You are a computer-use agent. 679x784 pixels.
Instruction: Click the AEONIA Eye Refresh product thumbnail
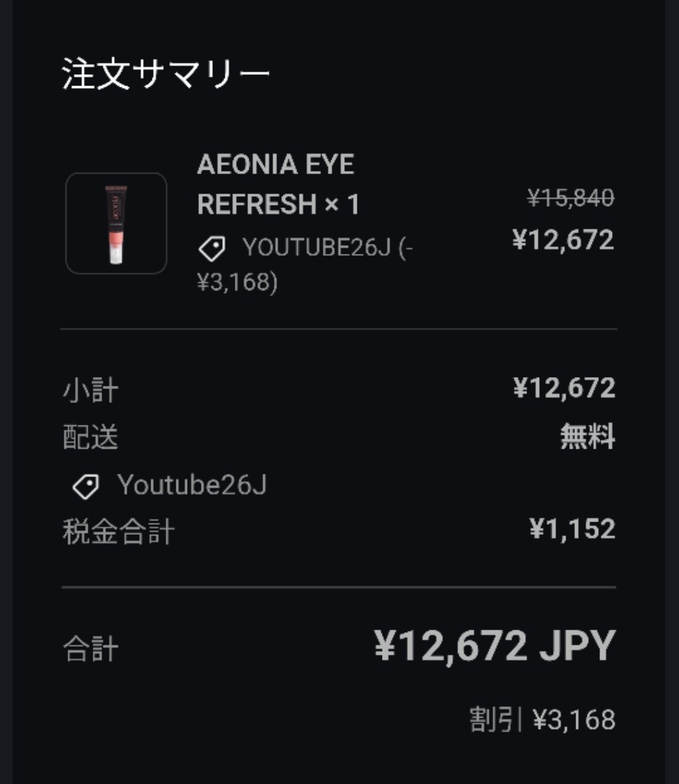(116, 223)
